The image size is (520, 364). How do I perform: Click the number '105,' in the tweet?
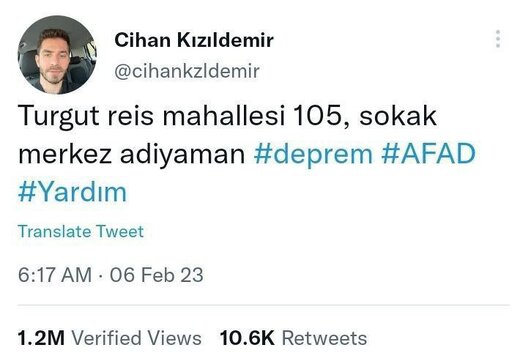[321, 116]
